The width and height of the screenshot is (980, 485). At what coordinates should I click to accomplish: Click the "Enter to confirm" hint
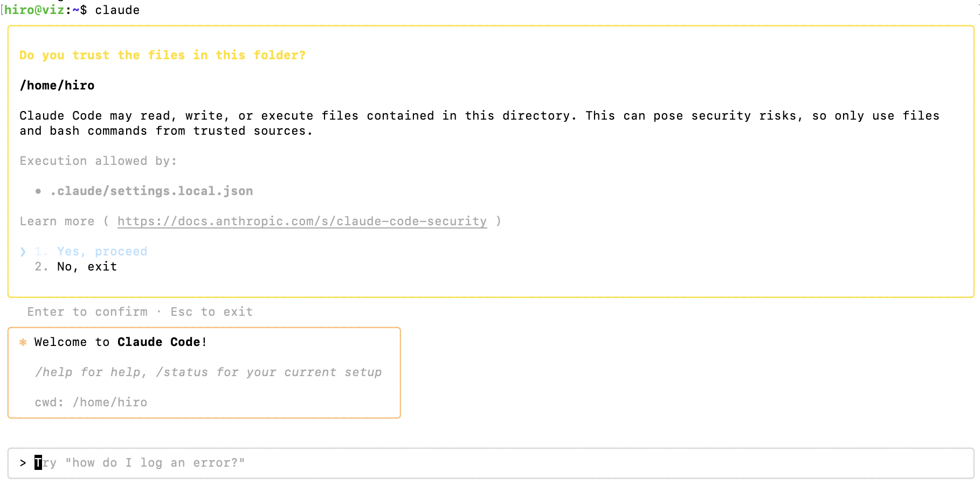[x=87, y=312]
